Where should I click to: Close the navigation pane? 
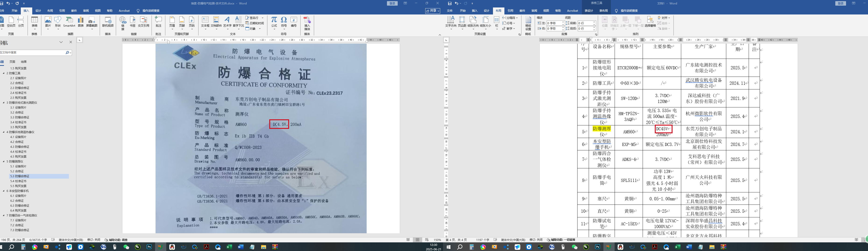pos(71,42)
